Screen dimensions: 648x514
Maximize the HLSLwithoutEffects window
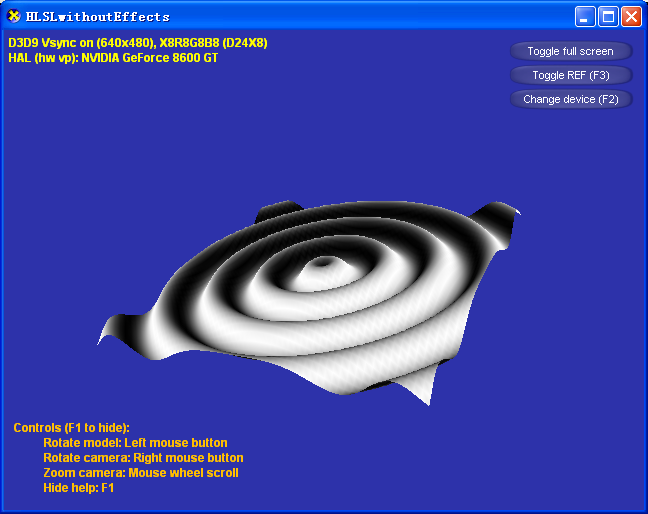click(x=608, y=17)
